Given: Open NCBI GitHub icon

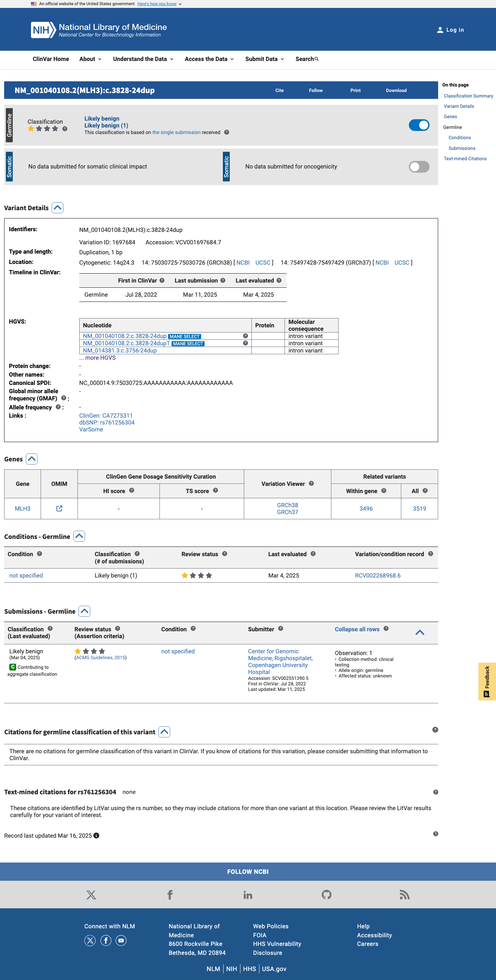Looking at the screenshot, I should point(326,895).
